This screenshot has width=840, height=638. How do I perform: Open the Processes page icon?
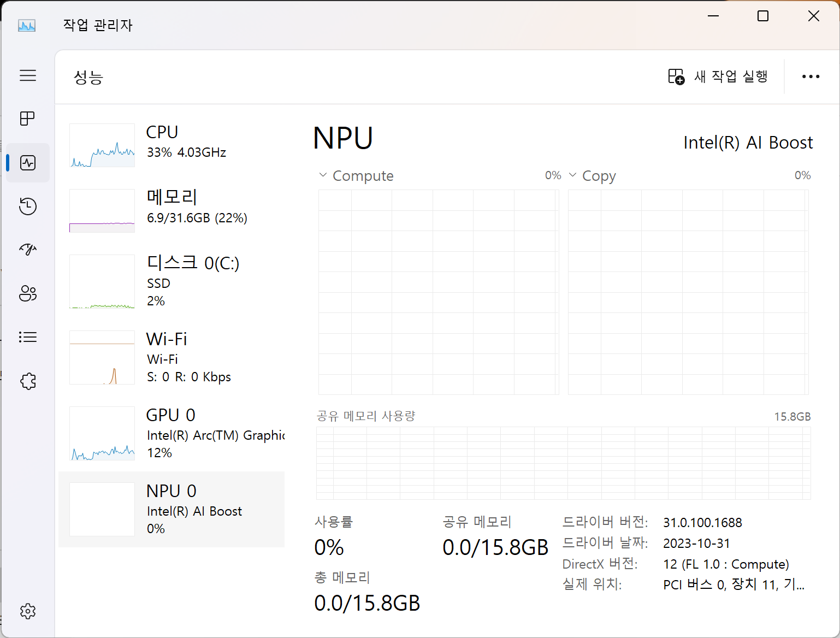click(x=28, y=119)
